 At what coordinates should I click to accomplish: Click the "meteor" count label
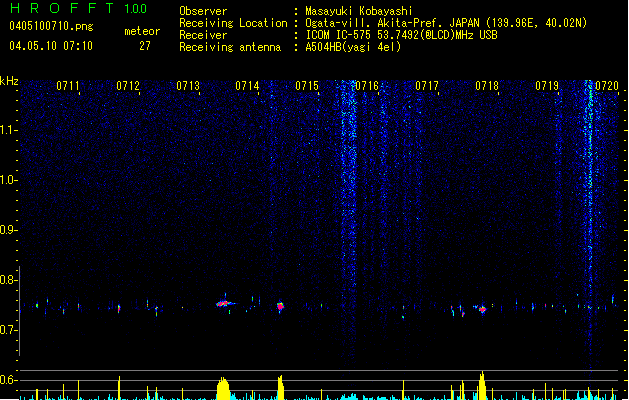pos(142,31)
